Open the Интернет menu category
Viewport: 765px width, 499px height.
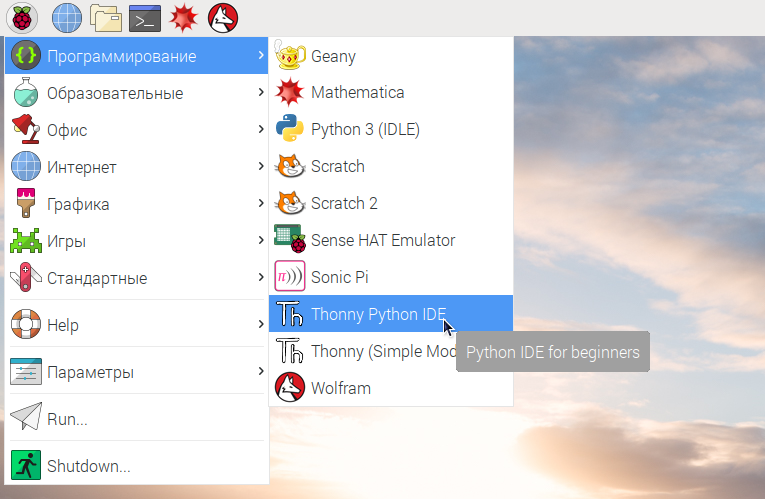coord(137,167)
